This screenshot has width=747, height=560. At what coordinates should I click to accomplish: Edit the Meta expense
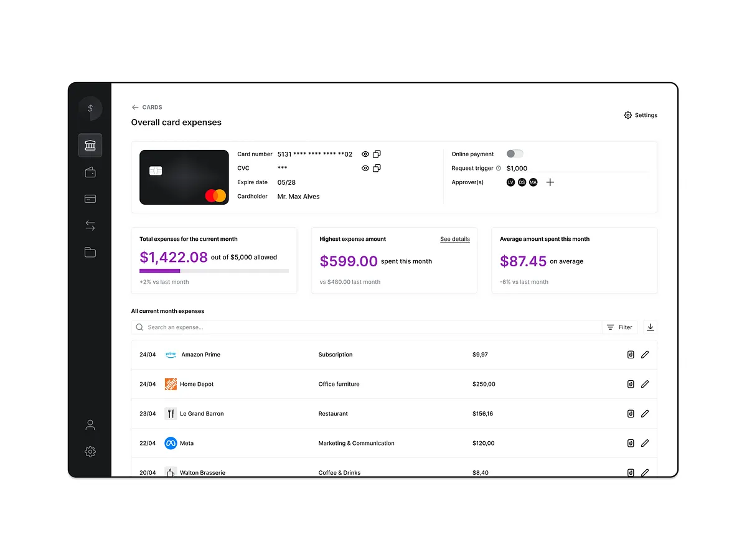(645, 443)
